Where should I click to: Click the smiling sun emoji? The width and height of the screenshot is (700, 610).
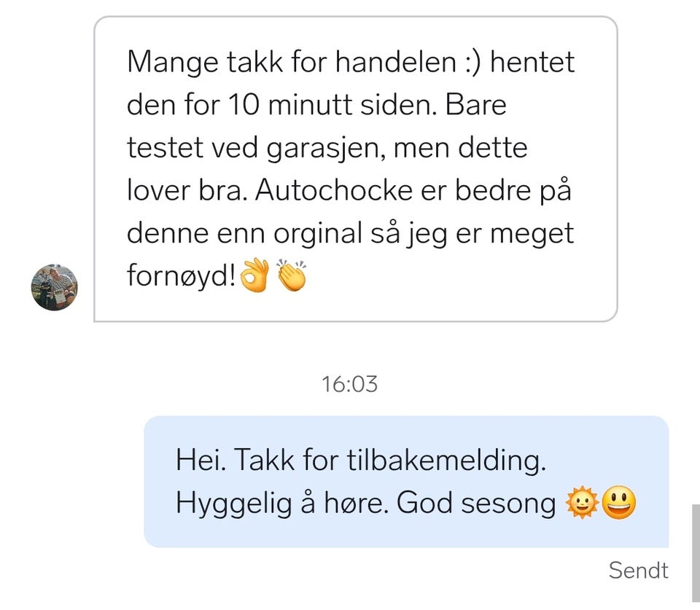point(582,502)
